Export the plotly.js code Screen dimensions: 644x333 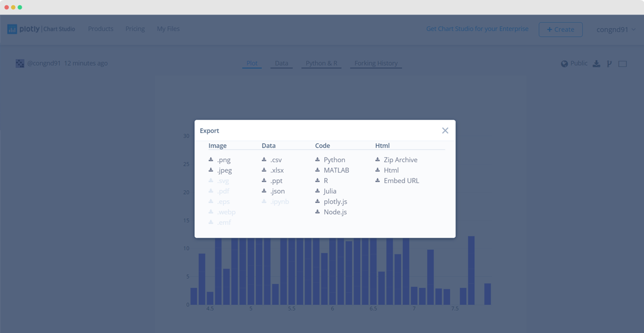tap(331, 201)
